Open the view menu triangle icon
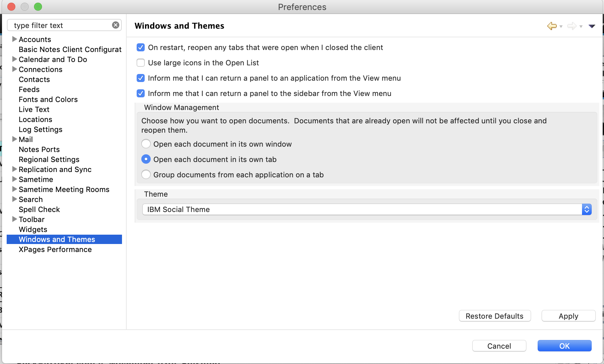Viewport: 604px width, 364px height. [x=592, y=26]
